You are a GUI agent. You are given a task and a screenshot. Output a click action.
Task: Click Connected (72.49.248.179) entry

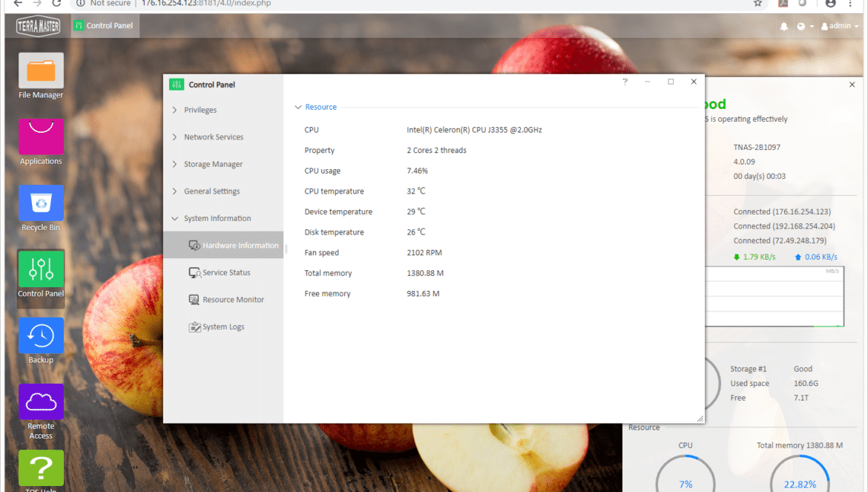pyautogui.click(x=780, y=240)
